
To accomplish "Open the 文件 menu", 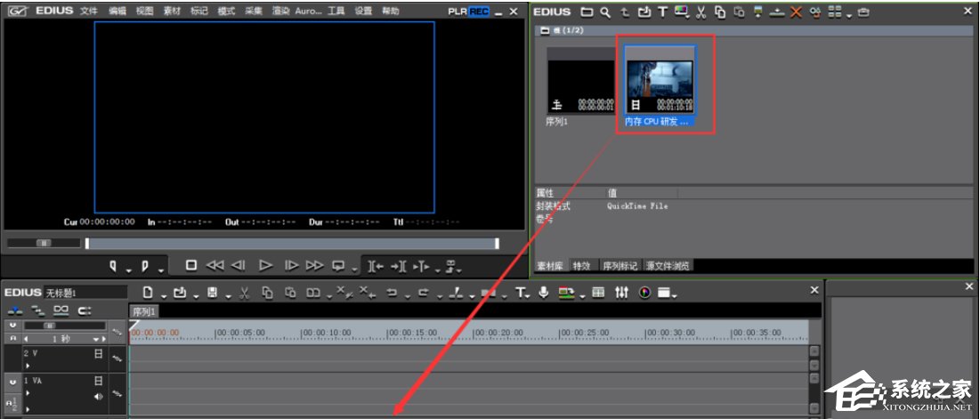I will pos(88,11).
